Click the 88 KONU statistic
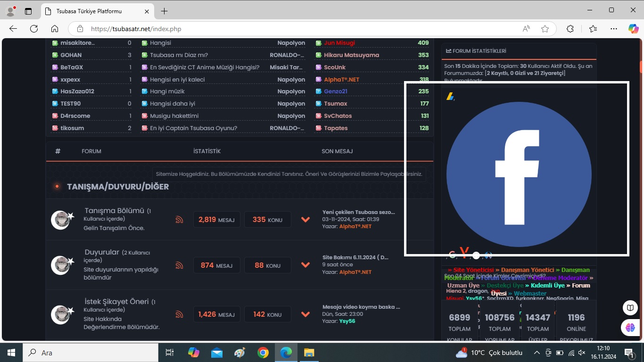The width and height of the screenshot is (644, 362). tap(267, 265)
